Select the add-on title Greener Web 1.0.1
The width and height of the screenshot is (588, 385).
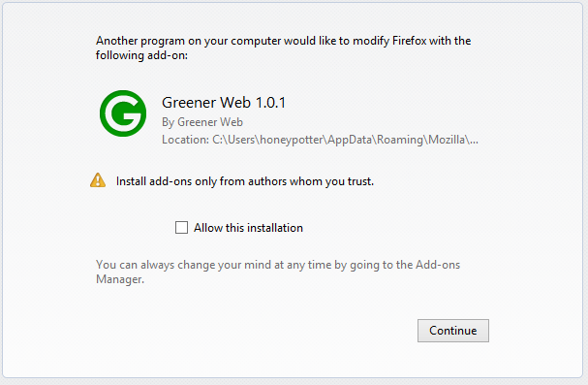[224, 103]
